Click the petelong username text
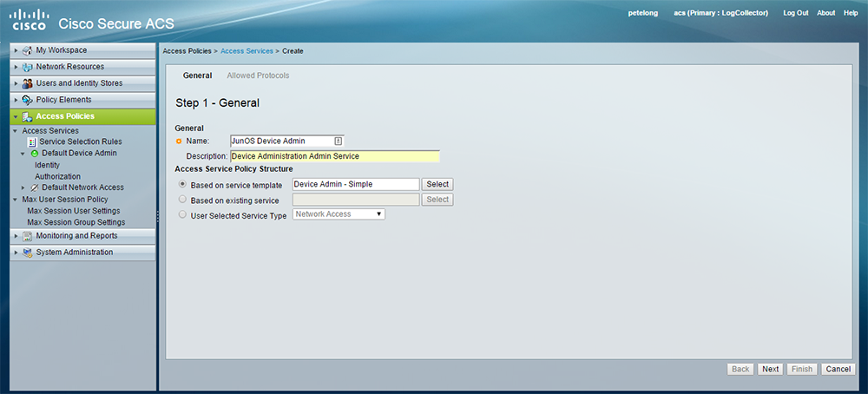 coord(643,13)
